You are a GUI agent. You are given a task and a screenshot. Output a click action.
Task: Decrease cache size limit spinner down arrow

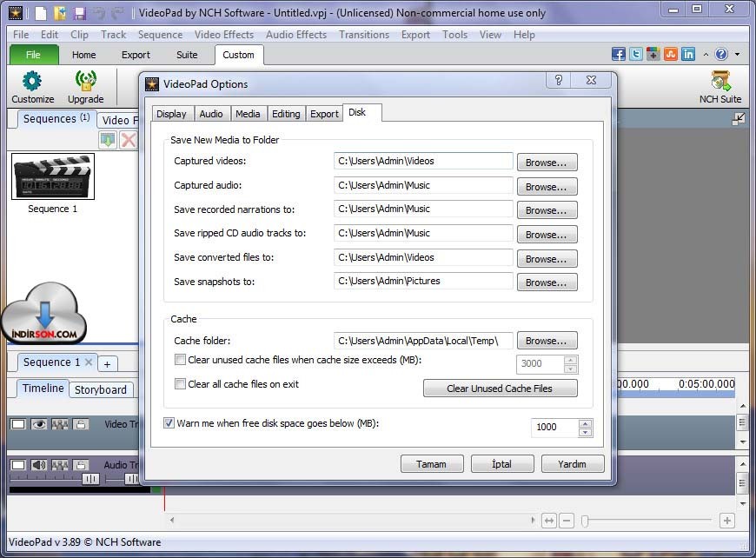(570, 369)
